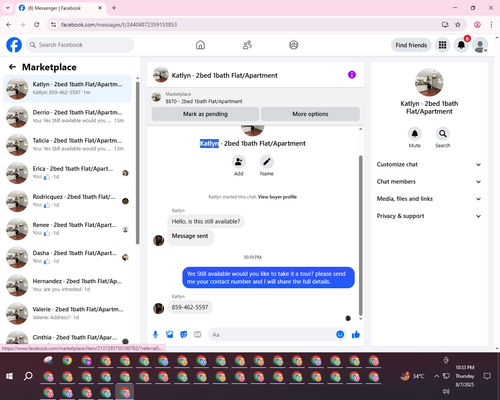Screen dimensions: 500x400
Task: Open Windows taskbar search
Action: (x=28, y=376)
